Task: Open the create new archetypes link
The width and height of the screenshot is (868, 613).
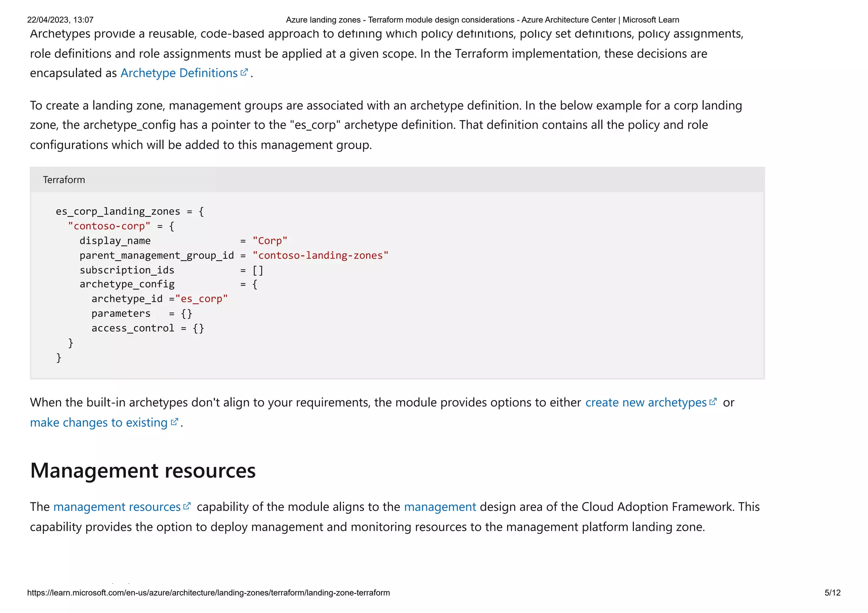Action: (645, 402)
